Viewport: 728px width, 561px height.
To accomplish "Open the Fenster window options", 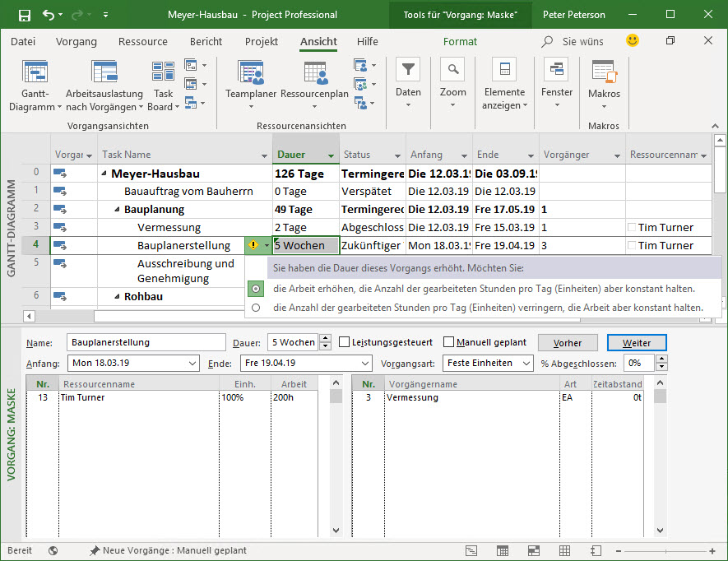I will click(556, 70).
